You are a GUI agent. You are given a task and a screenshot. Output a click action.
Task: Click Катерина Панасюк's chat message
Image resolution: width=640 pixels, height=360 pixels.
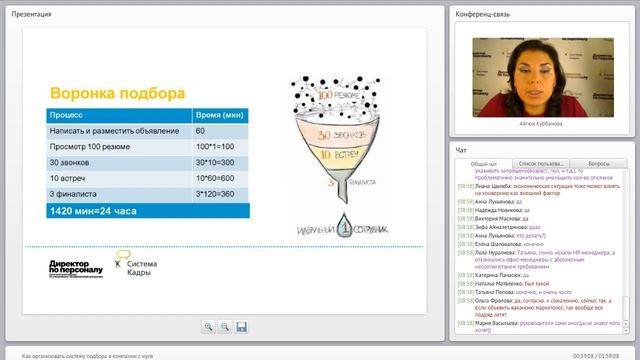(x=493, y=276)
